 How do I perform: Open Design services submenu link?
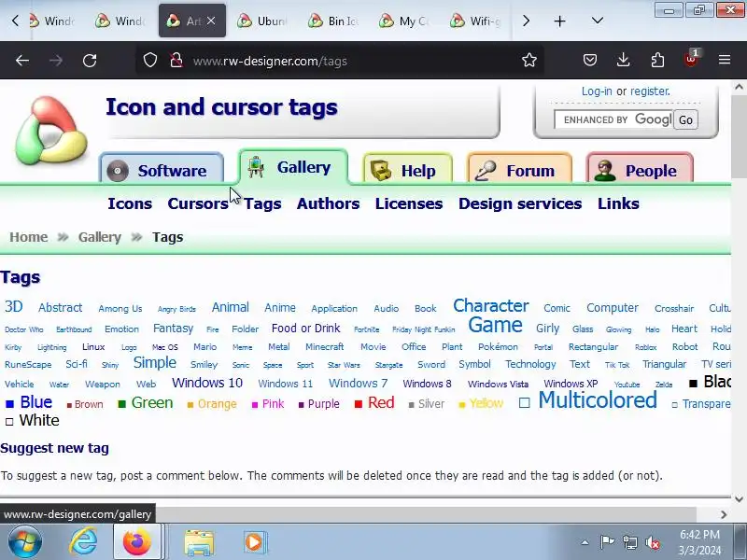tap(520, 203)
